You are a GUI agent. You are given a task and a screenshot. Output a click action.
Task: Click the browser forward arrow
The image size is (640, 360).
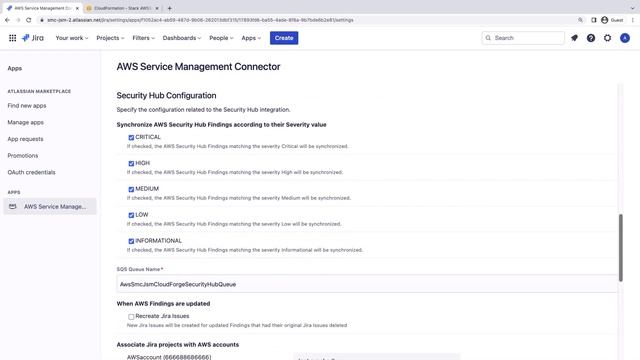pyautogui.click(x=18, y=20)
